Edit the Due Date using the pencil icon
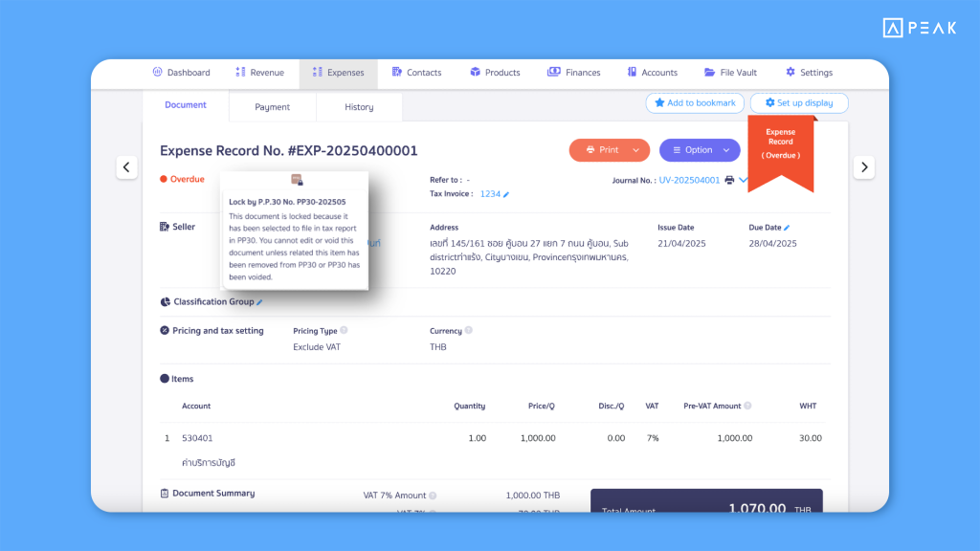Screen dimensions: 980x551 click(787, 227)
